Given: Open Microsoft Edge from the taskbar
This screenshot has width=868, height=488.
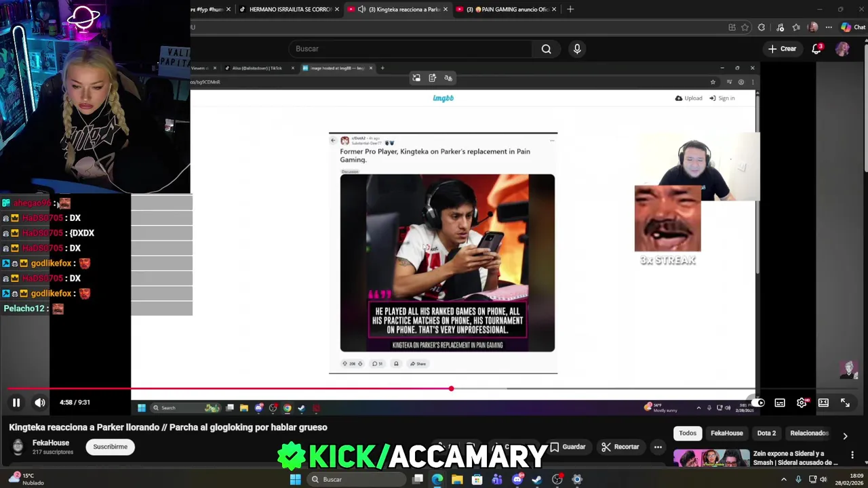Looking at the screenshot, I should pos(437,479).
